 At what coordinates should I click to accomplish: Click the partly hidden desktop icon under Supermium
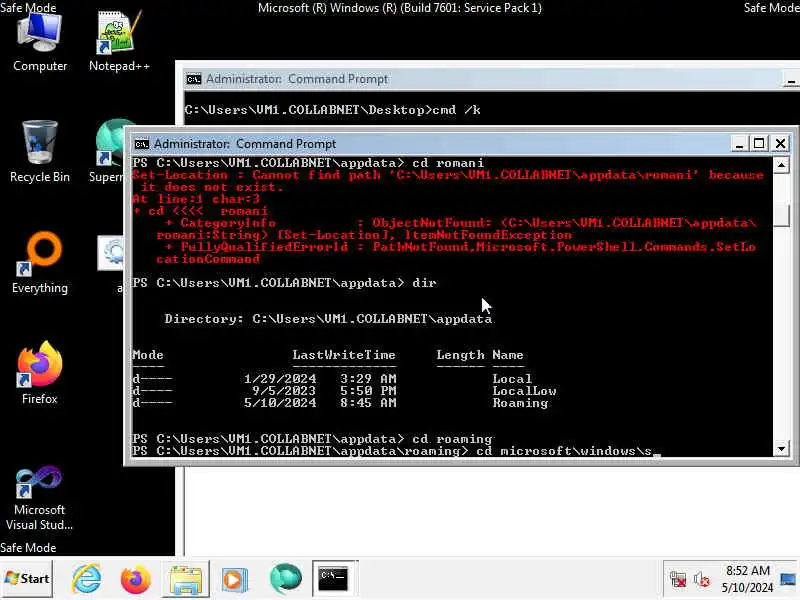[x=111, y=263]
